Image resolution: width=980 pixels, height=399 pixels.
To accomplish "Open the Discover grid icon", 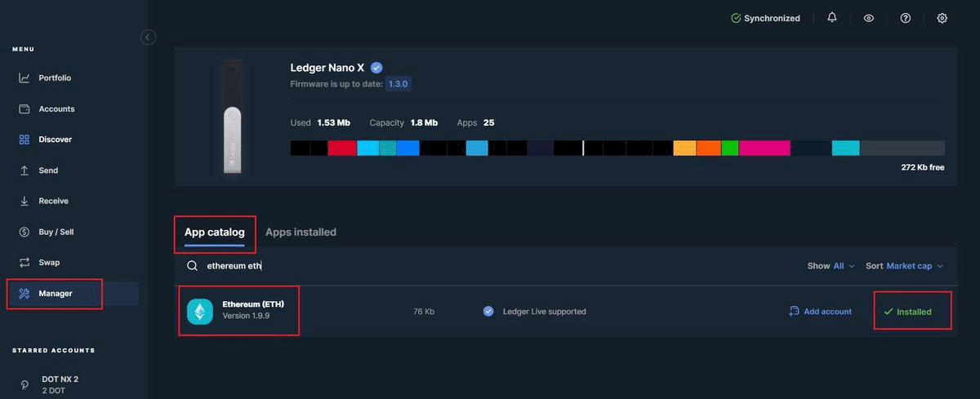I will (24, 140).
